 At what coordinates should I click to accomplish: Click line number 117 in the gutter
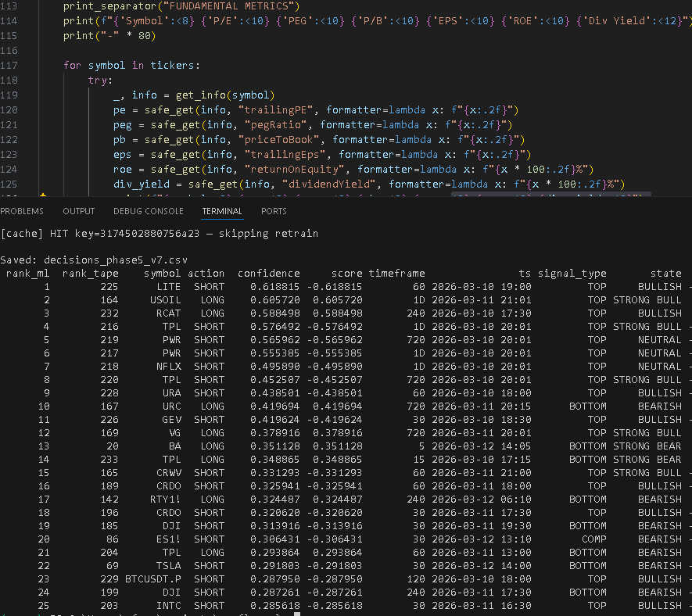click(9, 66)
